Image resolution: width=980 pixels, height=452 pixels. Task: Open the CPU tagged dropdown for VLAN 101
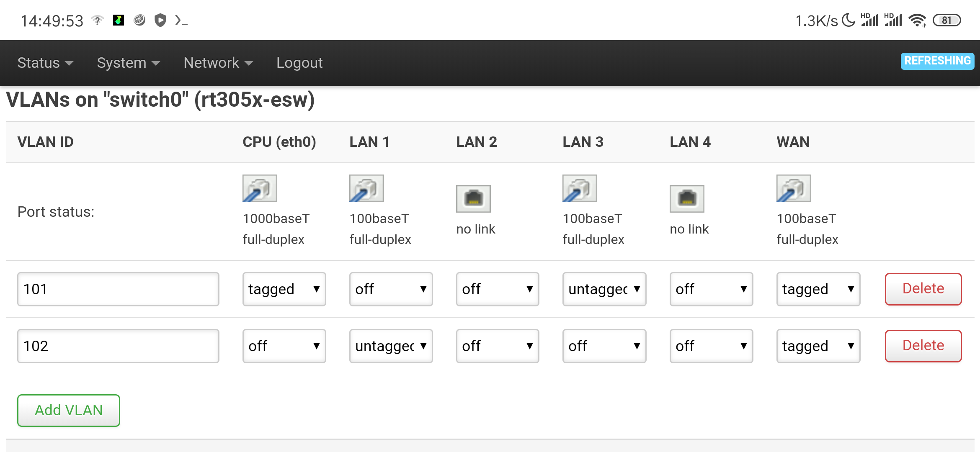[284, 289]
